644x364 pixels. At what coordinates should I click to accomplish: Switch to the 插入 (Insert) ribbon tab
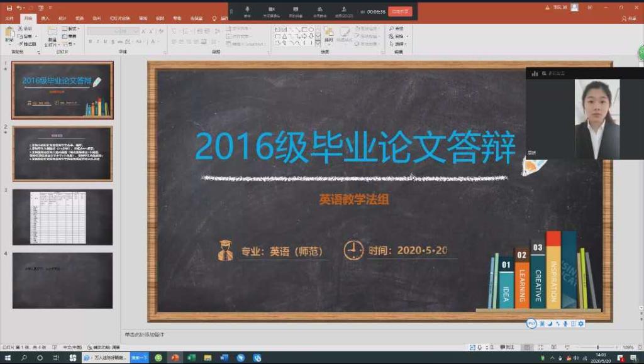pyautogui.click(x=45, y=19)
